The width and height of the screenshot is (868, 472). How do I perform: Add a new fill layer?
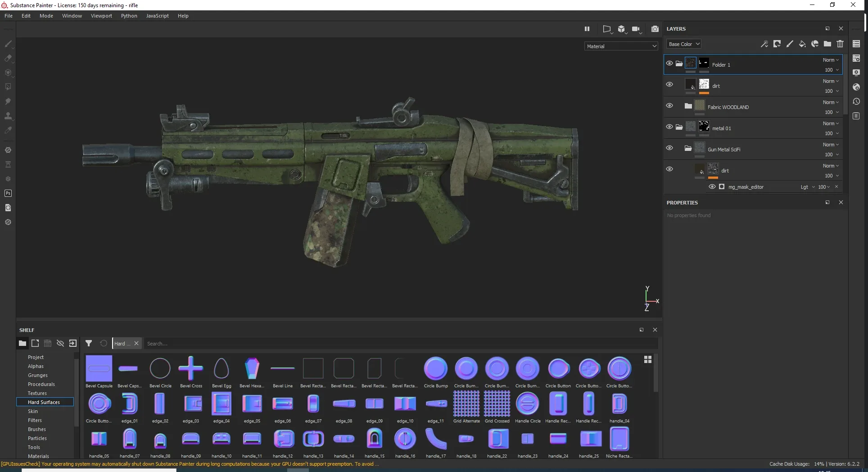(802, 44)
